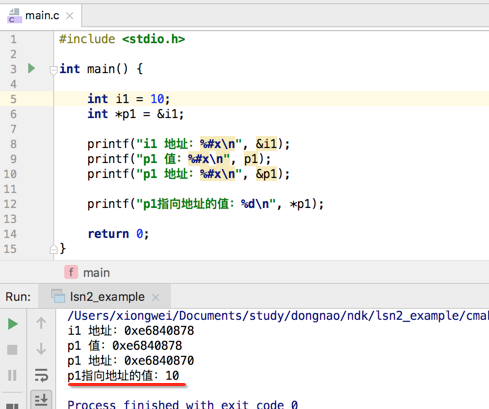The width and height of the screenshot is (489, 409).
Task: Click the C file icon on the main.c tab
Action: [14, 16]
